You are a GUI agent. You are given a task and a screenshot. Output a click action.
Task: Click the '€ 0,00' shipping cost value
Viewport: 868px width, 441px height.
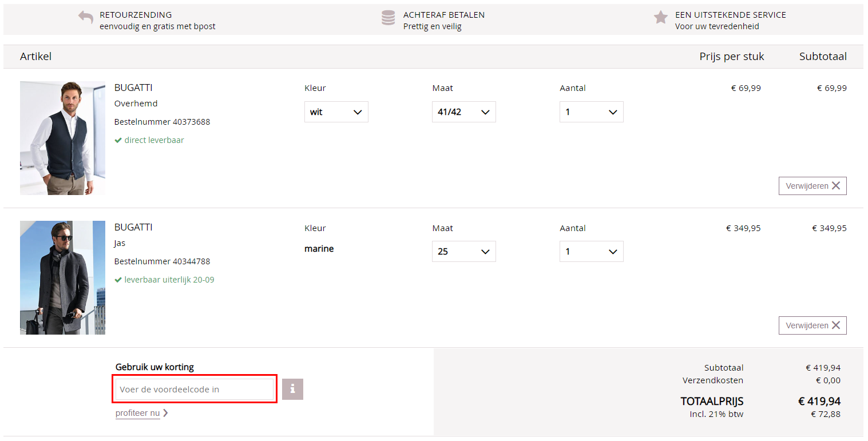click(828, 380)
